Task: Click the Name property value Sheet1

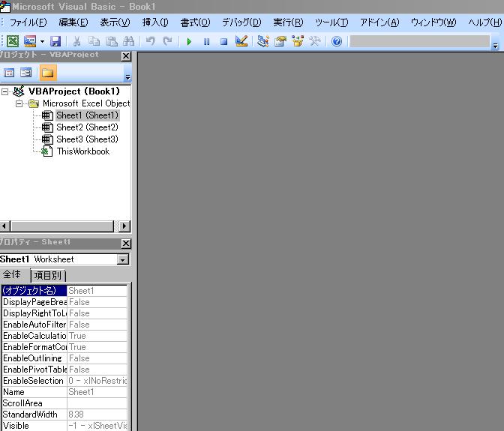Action: coord(97,392)
